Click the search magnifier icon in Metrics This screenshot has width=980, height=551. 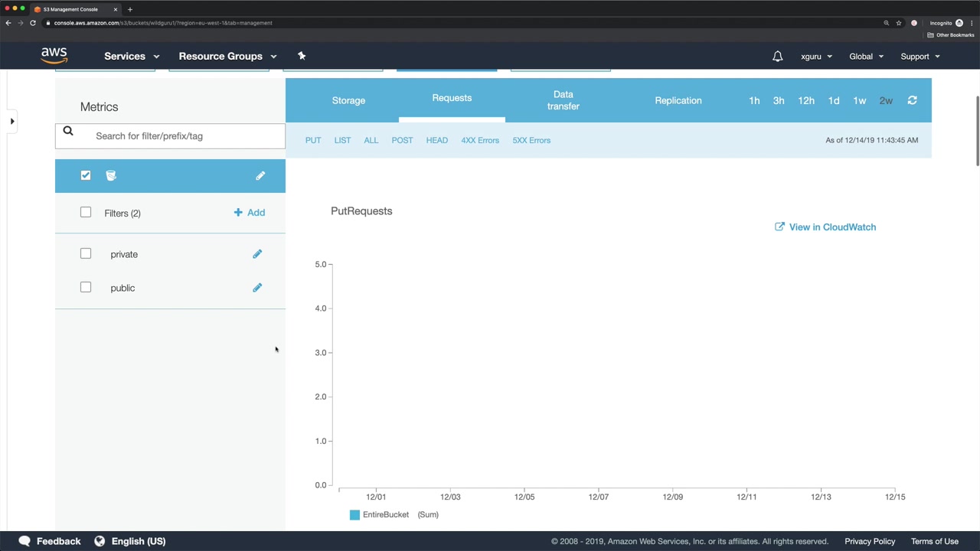coord(68,132)
